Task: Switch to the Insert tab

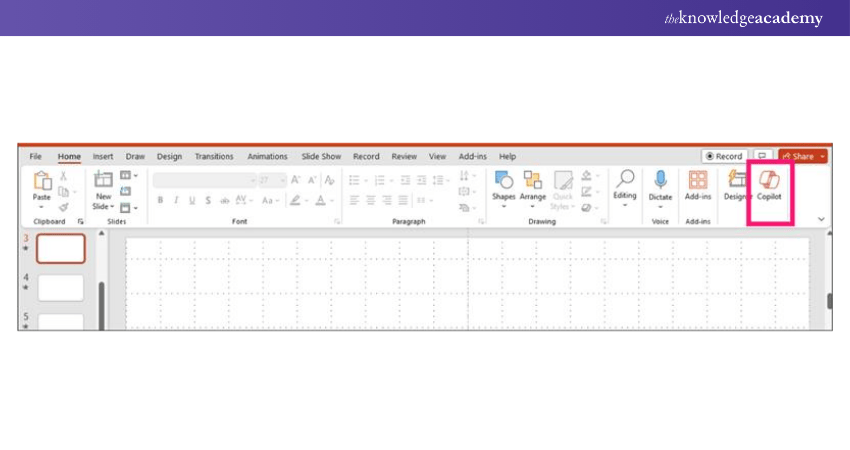Action: 103,157
